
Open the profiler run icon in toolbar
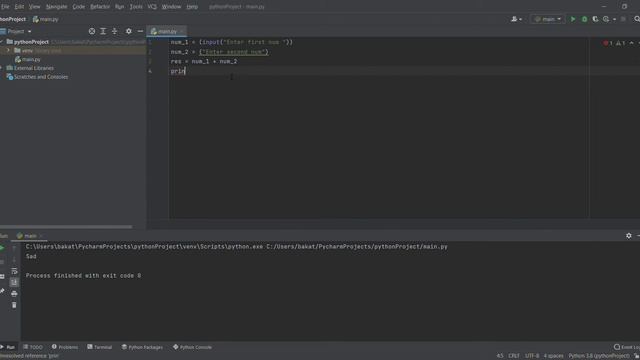(606, 19)
